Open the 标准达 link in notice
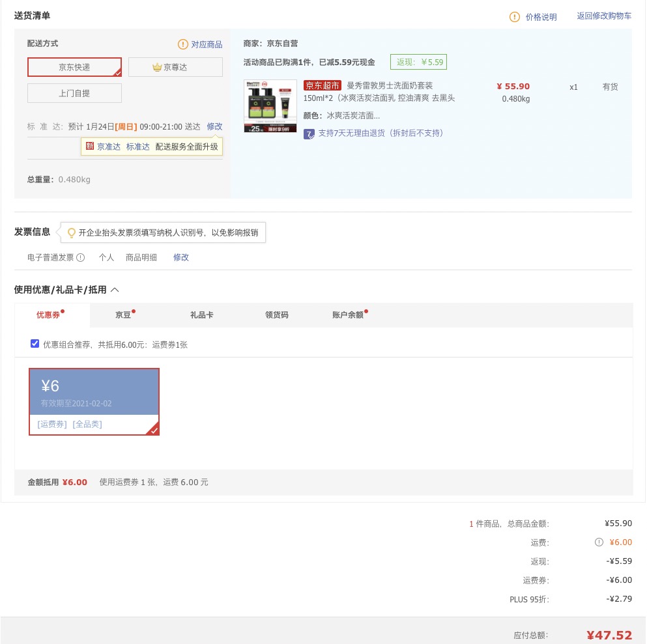647x644 pixels. (138, 147)
